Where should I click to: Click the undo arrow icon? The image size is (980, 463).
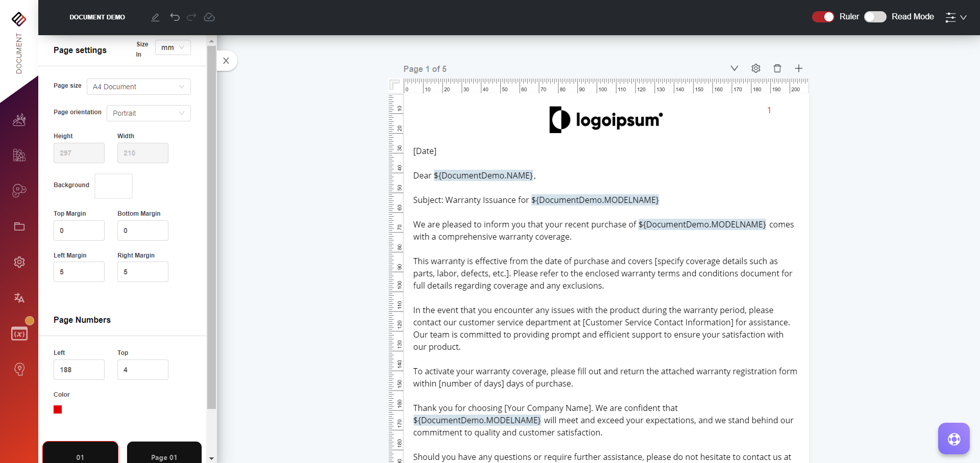[175, 17]
